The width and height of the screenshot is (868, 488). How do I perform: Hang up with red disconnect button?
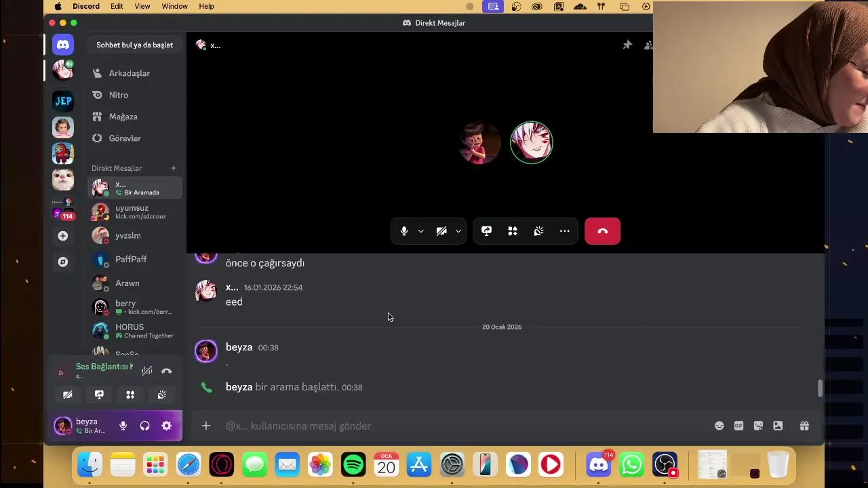[602, 231]
